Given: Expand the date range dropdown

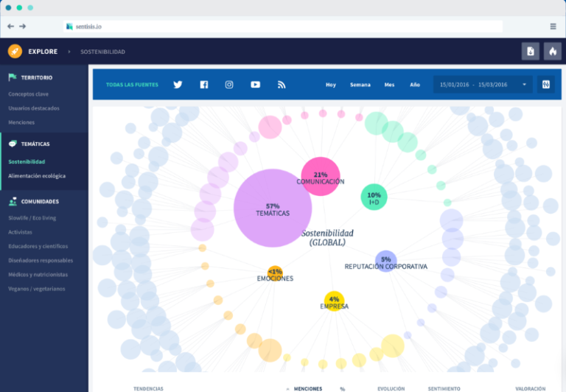Looking at the screenshot, I should 524,85.
